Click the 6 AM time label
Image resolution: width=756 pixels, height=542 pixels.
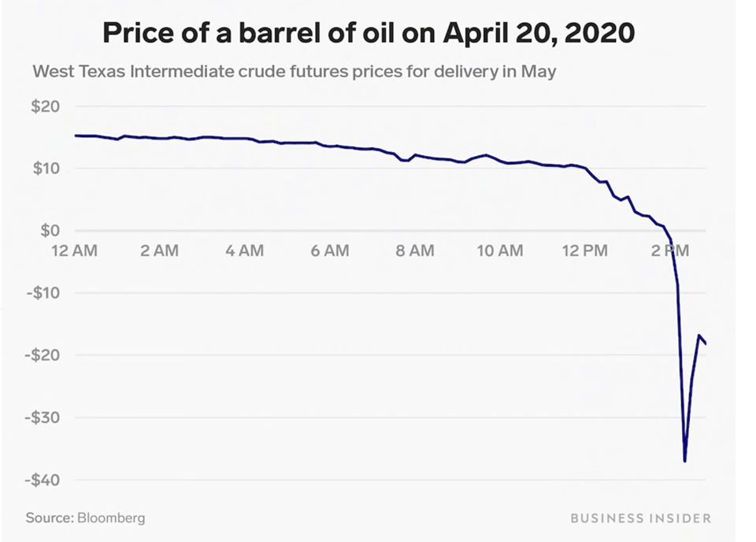pyautogui.click(x=330, y=251)
